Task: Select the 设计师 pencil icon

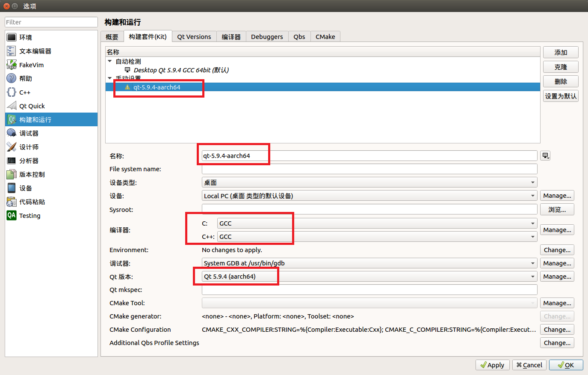Action: [12, 147]
